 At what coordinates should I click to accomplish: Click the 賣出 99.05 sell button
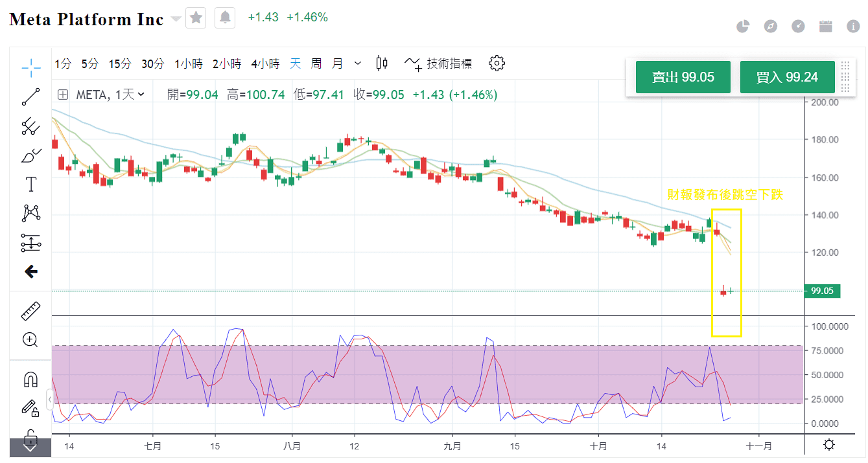[683, 77]
